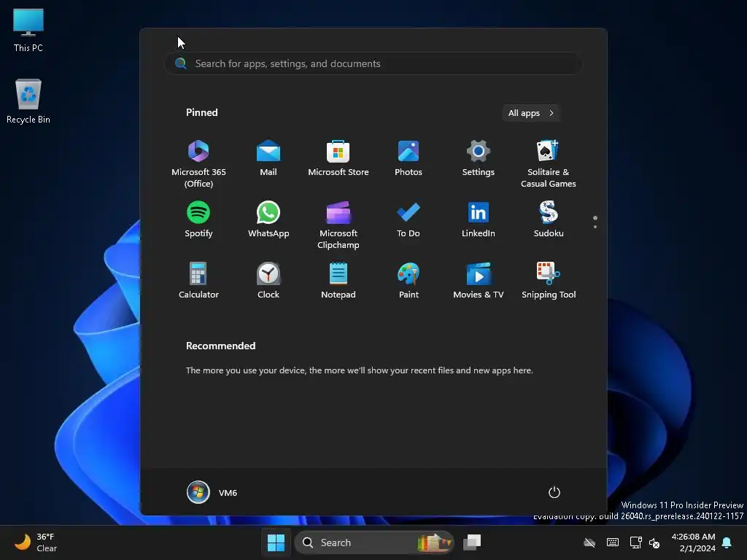The width and height of the screenshot is (747, 560).
Task: Select Recycle Bin desktop icon
Action: pyautogui.click(x=28, y=101)
